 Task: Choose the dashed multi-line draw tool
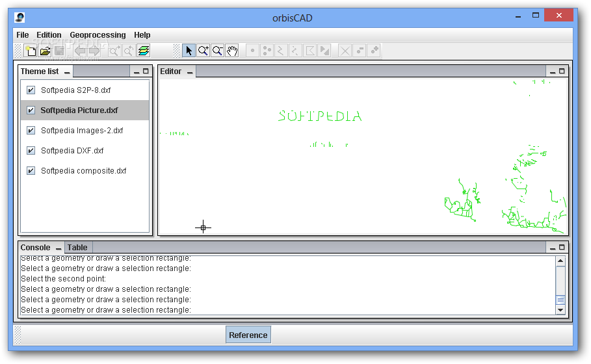(x=295, y=51)
